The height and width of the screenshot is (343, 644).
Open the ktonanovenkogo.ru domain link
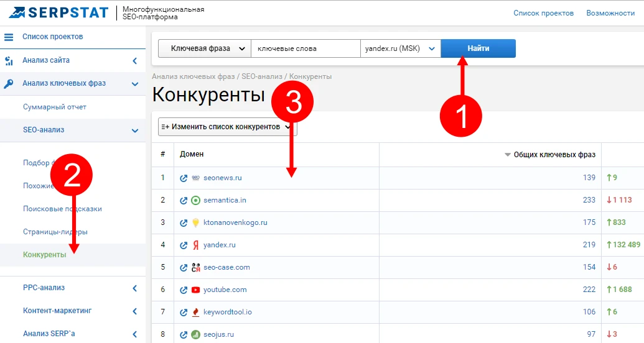[235, 223]
